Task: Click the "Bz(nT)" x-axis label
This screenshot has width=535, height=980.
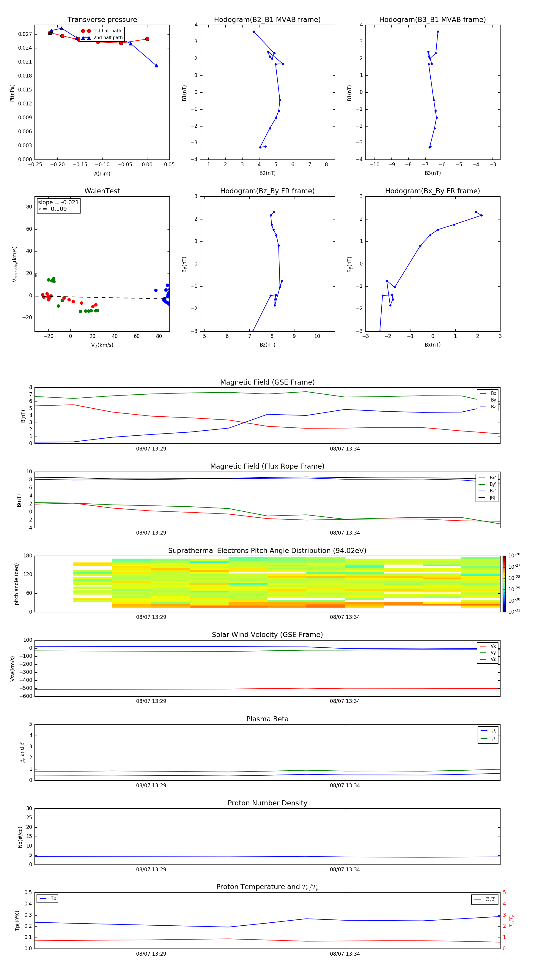Action: click(x=267, y=345)
